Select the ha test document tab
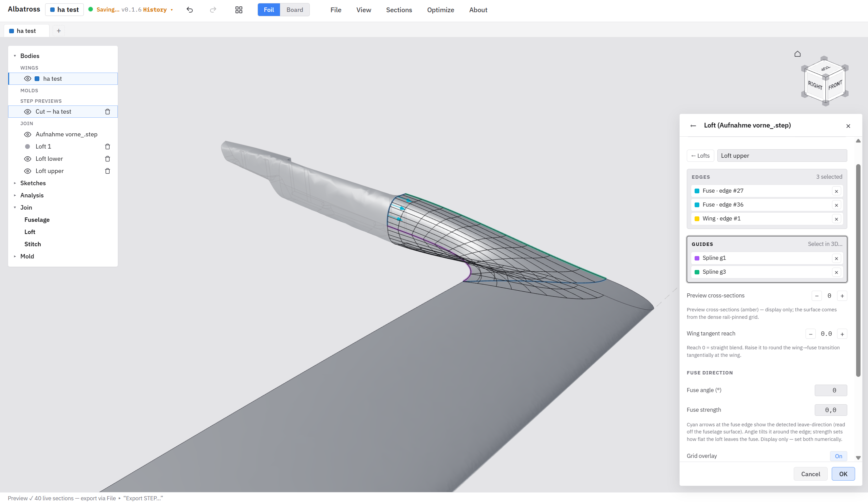868x504 pixels. click(x=26, y=31)
